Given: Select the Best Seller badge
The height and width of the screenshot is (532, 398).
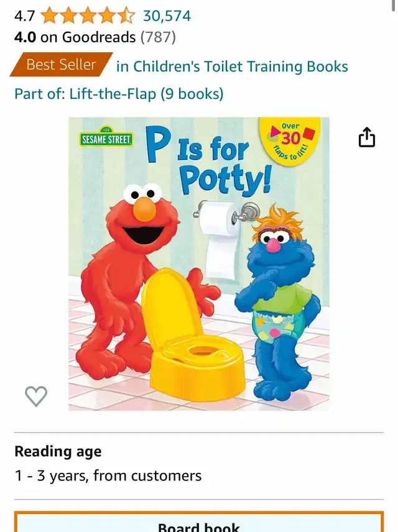Looking at the screenshot, I should click(x=61, y=65).
